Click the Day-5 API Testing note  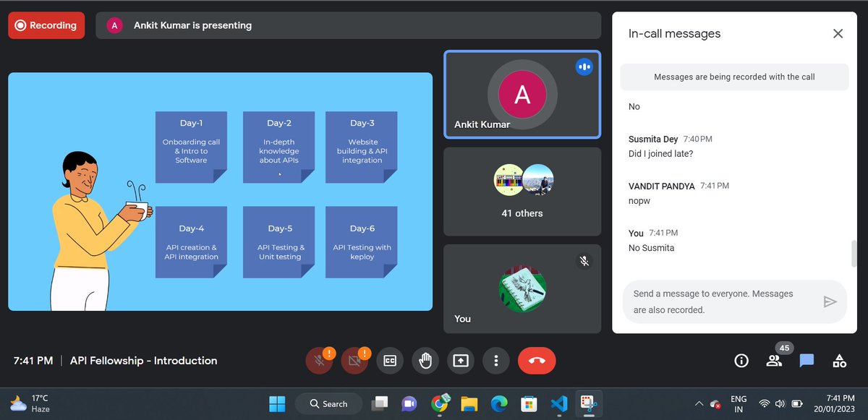coord(279,242)
